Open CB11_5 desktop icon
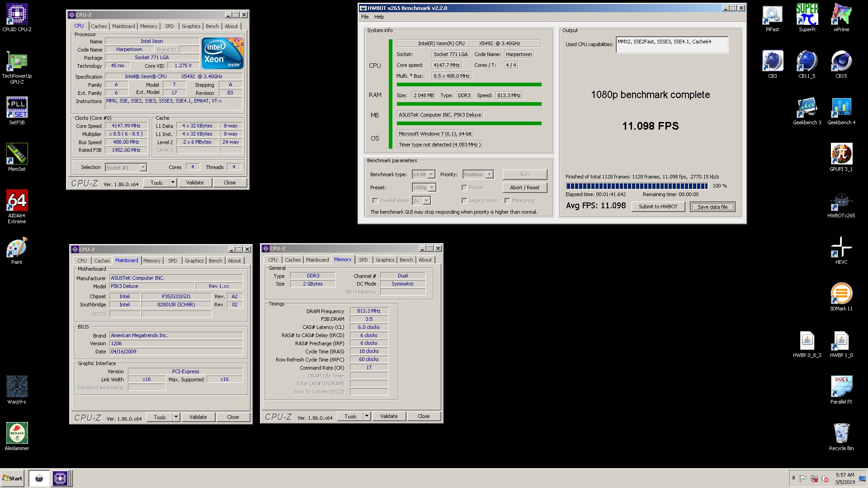The width and height of the screenshot is (868, 488). [807, 65]
